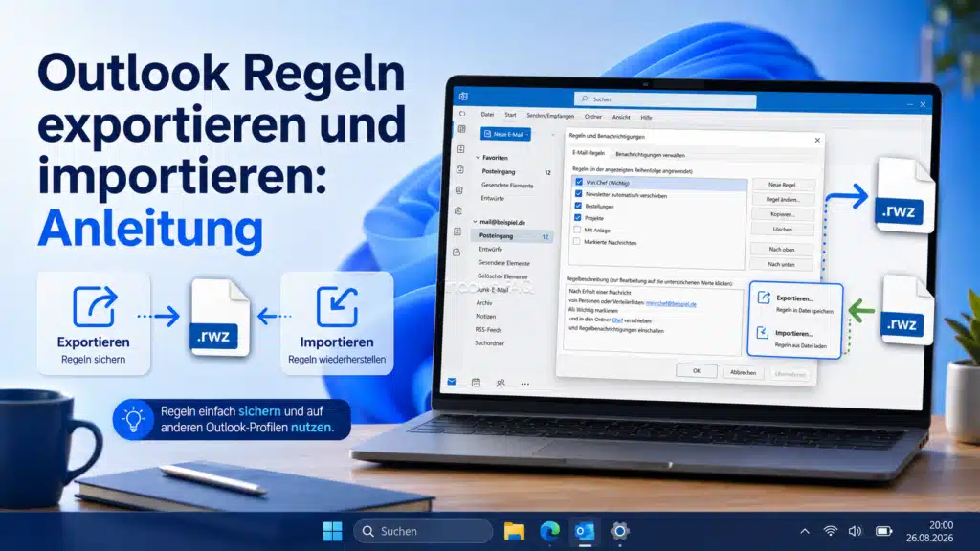
Task: Click the Chef folder link
Action: coord(617,320)
